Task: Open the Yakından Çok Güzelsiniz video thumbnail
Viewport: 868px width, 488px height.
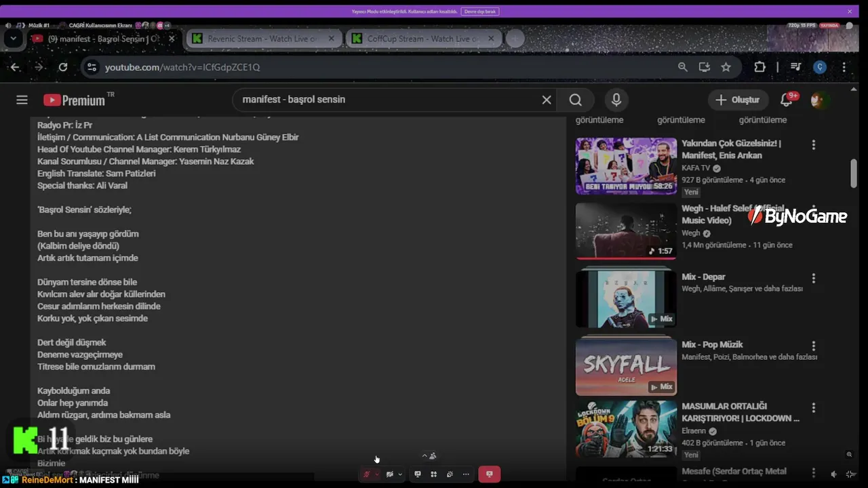Action: tap(626, 166)
